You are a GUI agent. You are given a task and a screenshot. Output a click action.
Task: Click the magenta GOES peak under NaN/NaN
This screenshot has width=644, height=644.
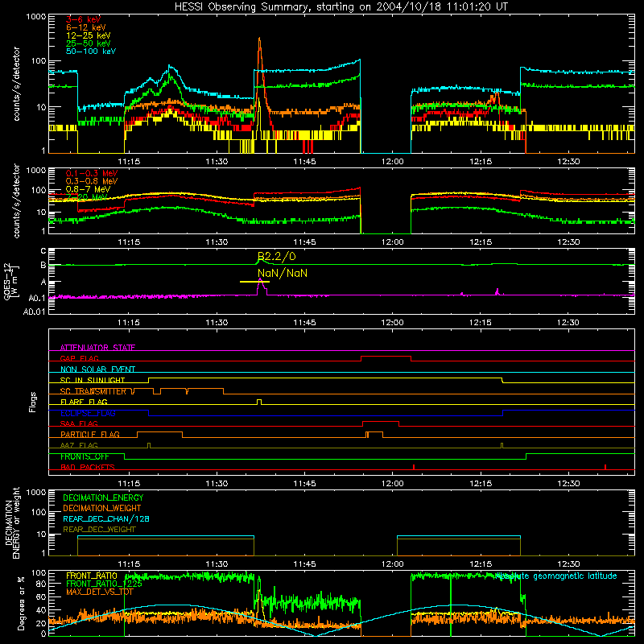click(x=260, y=280)
